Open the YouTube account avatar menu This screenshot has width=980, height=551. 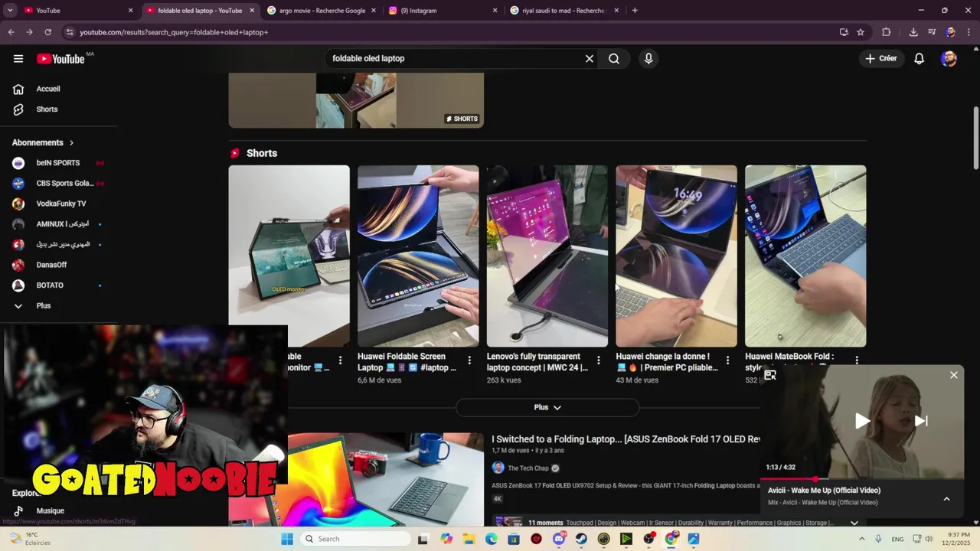[949, 59]
